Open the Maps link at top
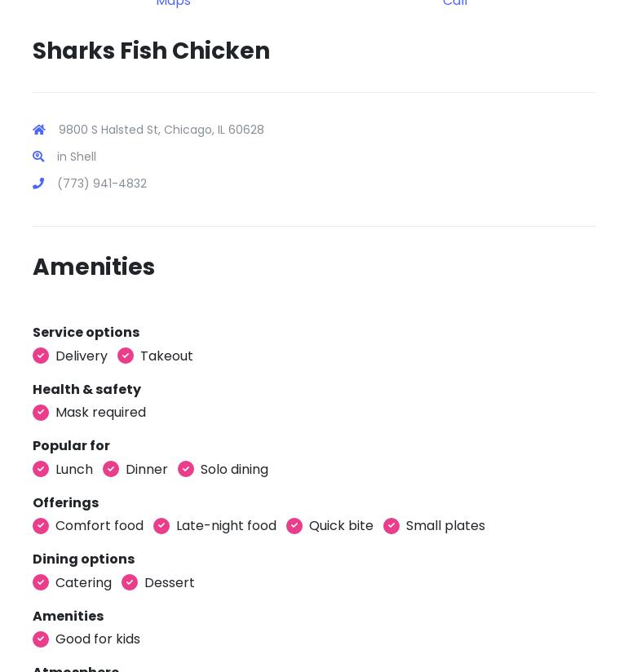 point(173,3)
